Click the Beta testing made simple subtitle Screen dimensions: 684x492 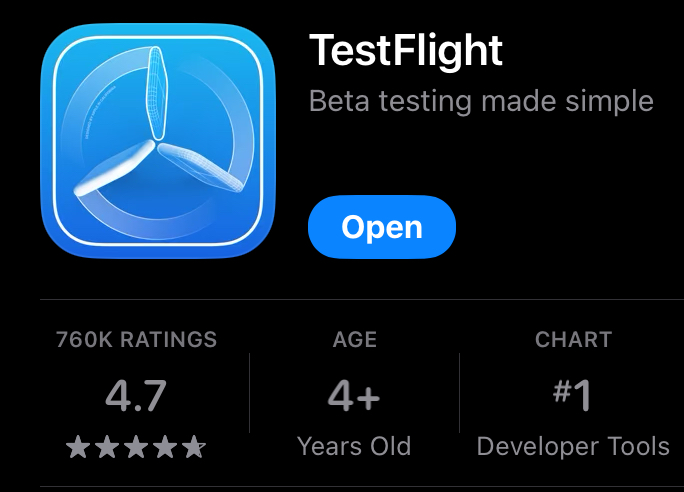coord(481,101)
